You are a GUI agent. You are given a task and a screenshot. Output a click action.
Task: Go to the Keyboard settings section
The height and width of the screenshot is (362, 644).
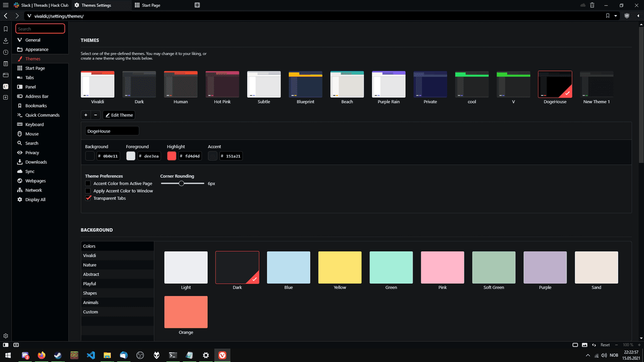coord(40,124)
